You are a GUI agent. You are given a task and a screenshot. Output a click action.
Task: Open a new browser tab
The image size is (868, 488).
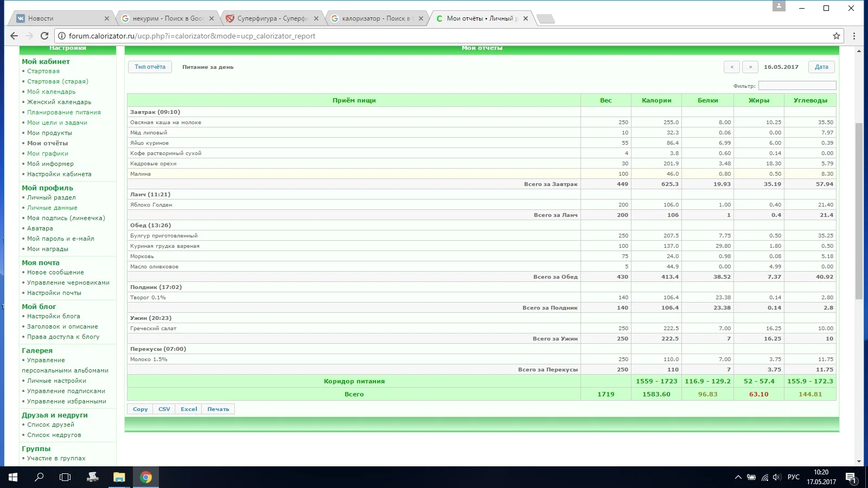[545, 19]
